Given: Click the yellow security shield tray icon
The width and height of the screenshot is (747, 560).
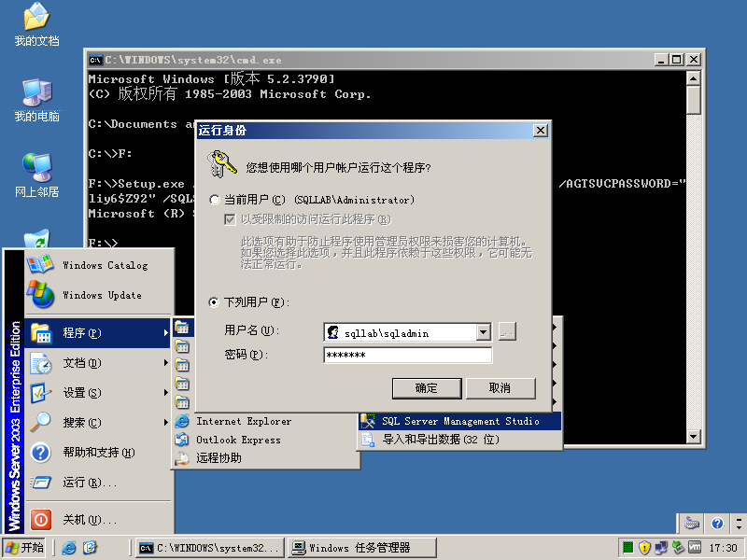Looking at the screenshot, I should [x=644, y=548].
